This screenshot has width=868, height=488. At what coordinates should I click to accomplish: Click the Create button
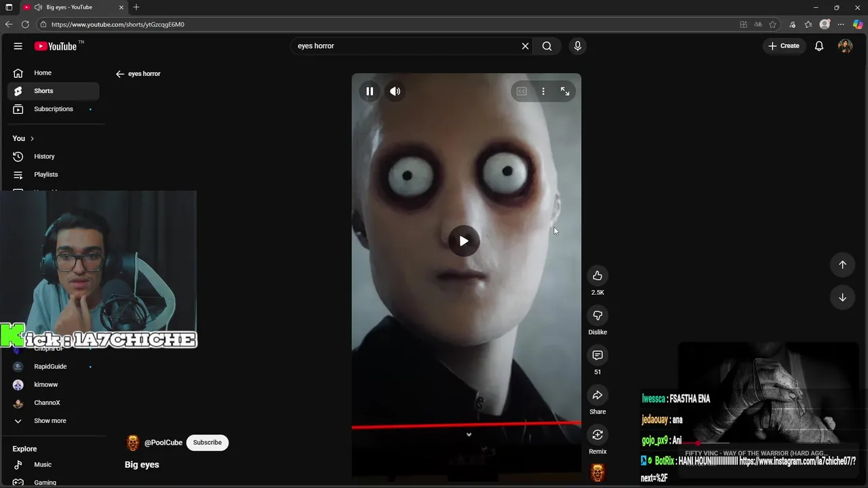784,46
